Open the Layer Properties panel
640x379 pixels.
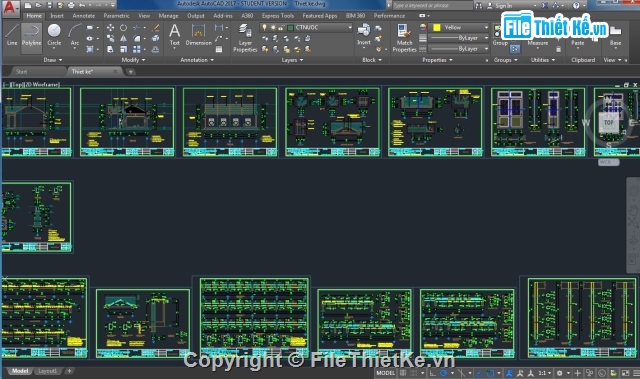click(245, 38)
